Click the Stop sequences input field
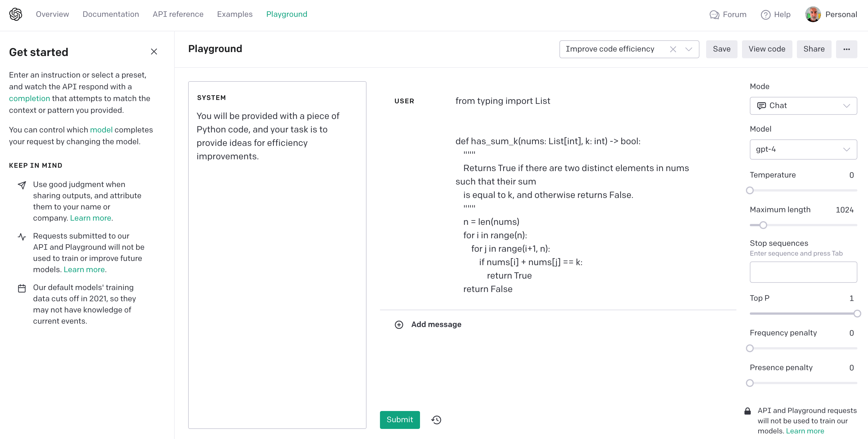This screenshot has height=439, width=868. 803,272
